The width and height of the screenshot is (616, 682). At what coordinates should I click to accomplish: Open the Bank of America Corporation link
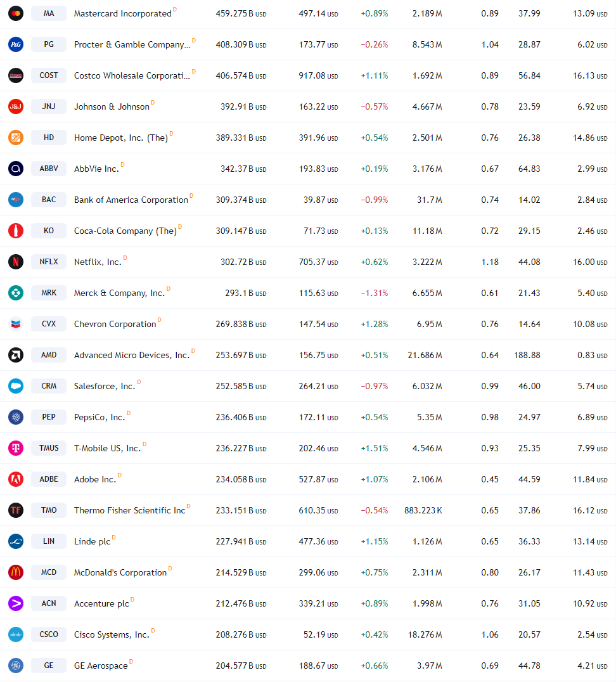pos(131,200)
